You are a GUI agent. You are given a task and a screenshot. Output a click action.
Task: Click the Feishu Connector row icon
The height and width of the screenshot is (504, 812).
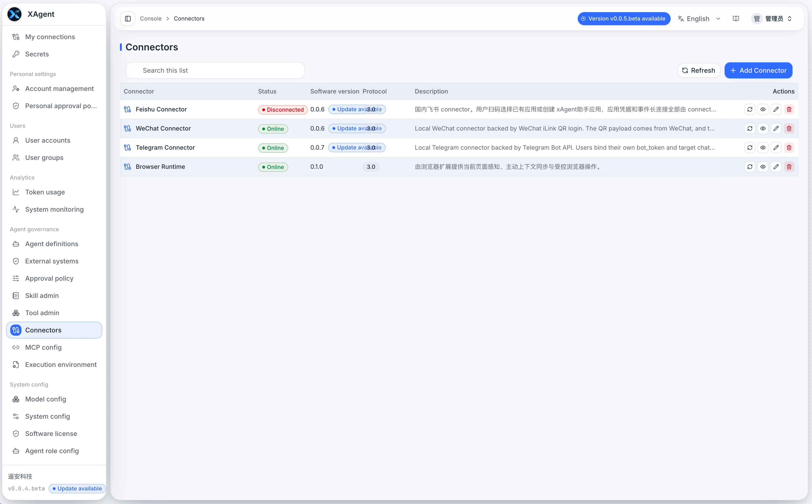tap(127, 109)
